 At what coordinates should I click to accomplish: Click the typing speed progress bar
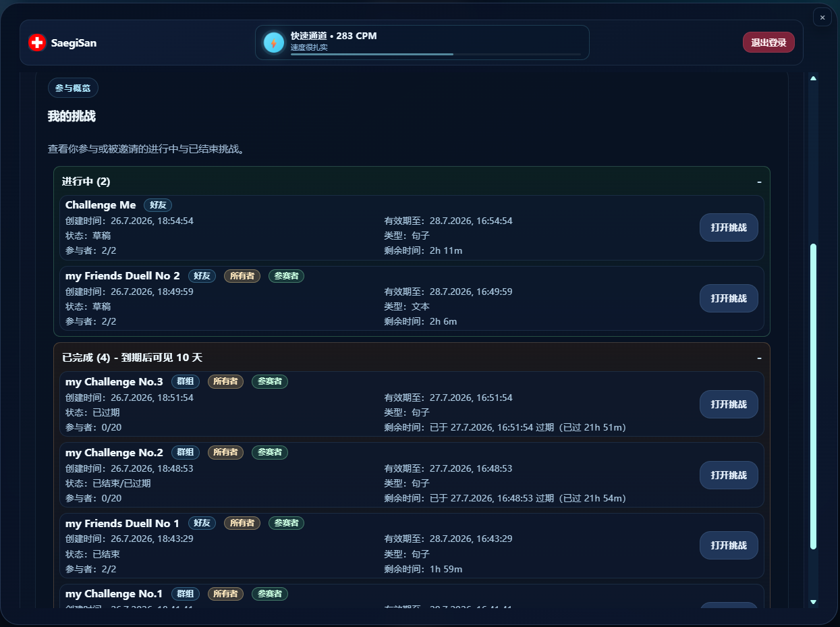click(x=436, y=54)
